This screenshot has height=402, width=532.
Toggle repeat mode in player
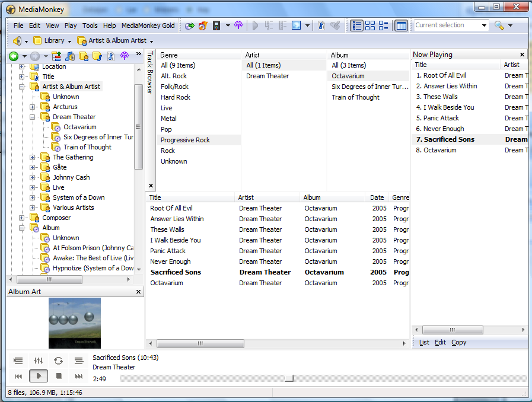[58, 360]
